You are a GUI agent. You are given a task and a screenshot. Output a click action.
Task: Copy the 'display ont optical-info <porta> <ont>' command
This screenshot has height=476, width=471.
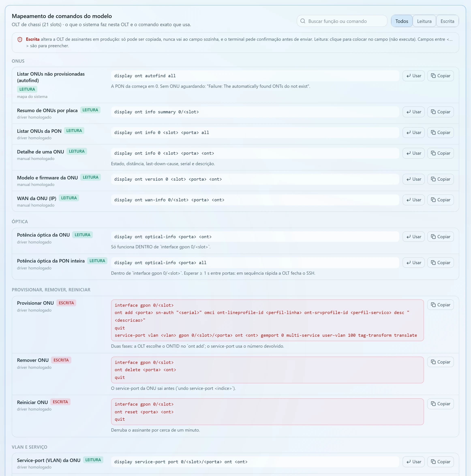440,237
